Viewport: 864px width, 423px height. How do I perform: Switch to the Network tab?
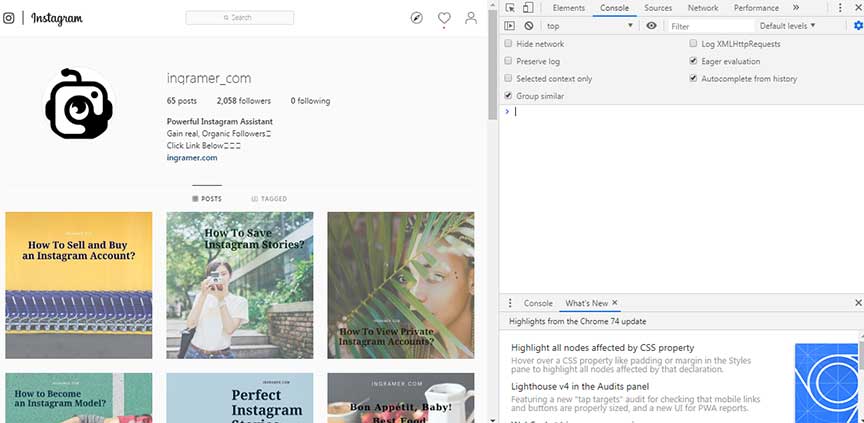tap(703, 8)
